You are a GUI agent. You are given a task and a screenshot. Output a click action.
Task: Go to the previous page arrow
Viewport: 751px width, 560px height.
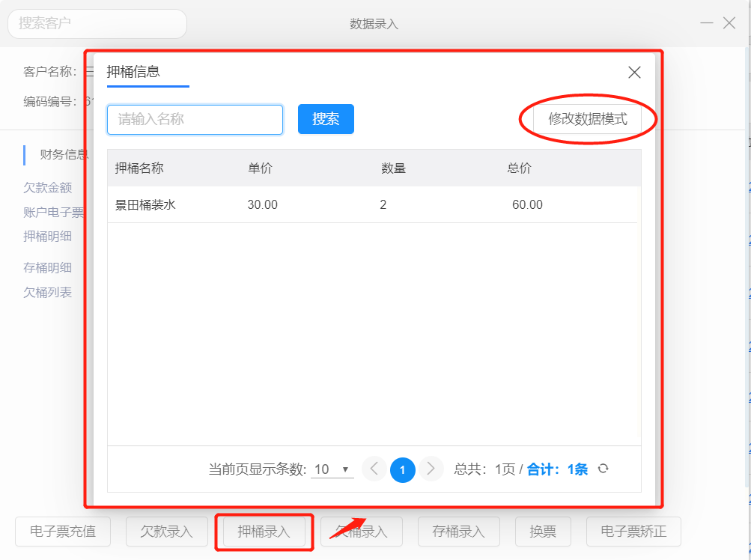(x=374, y=469)
